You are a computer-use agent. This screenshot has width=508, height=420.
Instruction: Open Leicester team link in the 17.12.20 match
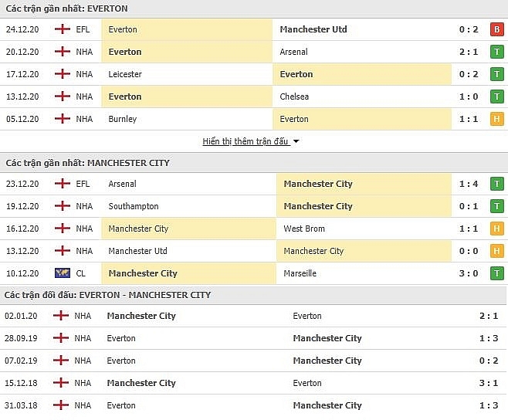(x=125, y=74)
